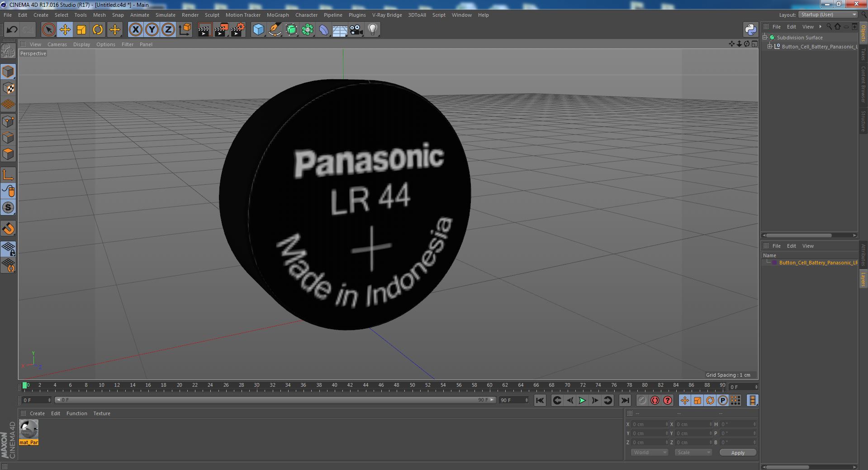The width and height of the screenshot is (868, 470).
Task: Open the Takes side tab
Action: pyautogui.click(x=863, y=54)
